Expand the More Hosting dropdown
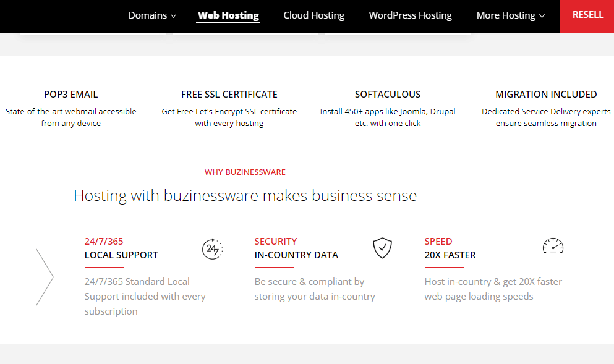The image size is (614, 364). click(511, 15)
